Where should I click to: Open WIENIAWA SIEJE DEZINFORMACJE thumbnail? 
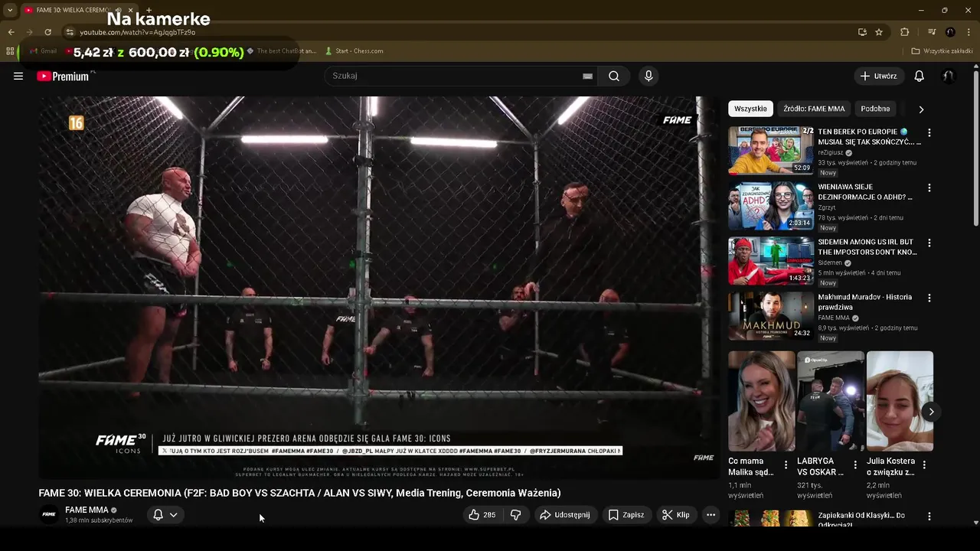[771, 206]
